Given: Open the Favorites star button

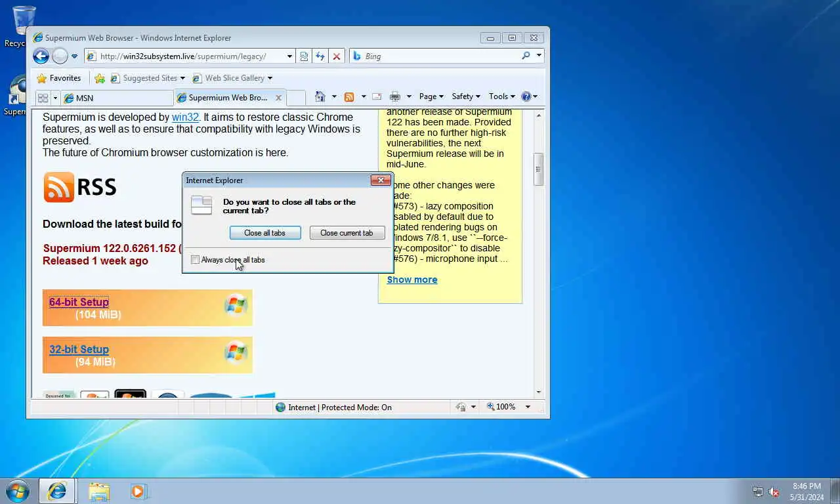Looking at the screenshot, I should pos(59,78).
